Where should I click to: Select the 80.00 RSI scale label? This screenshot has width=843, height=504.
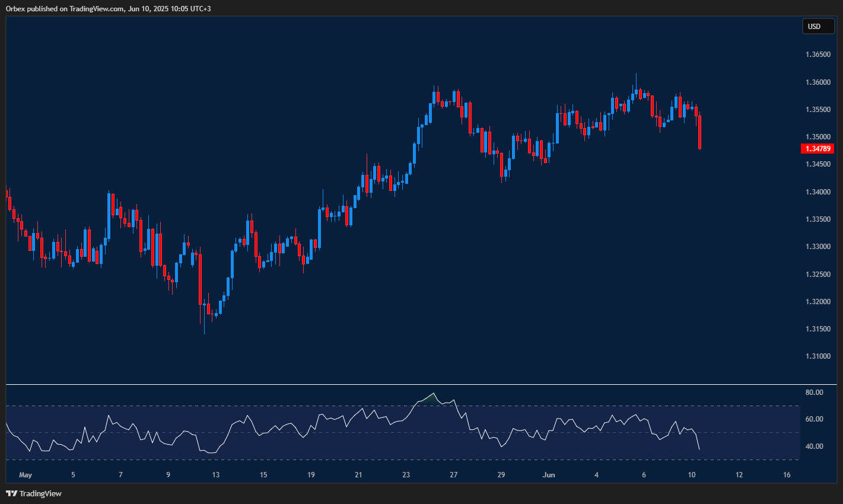814,393
